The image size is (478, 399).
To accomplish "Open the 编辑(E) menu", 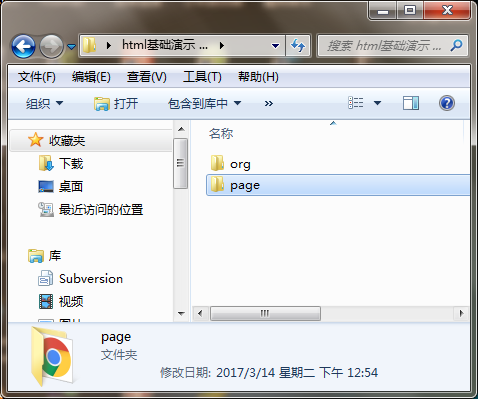I will click(91, 77).
